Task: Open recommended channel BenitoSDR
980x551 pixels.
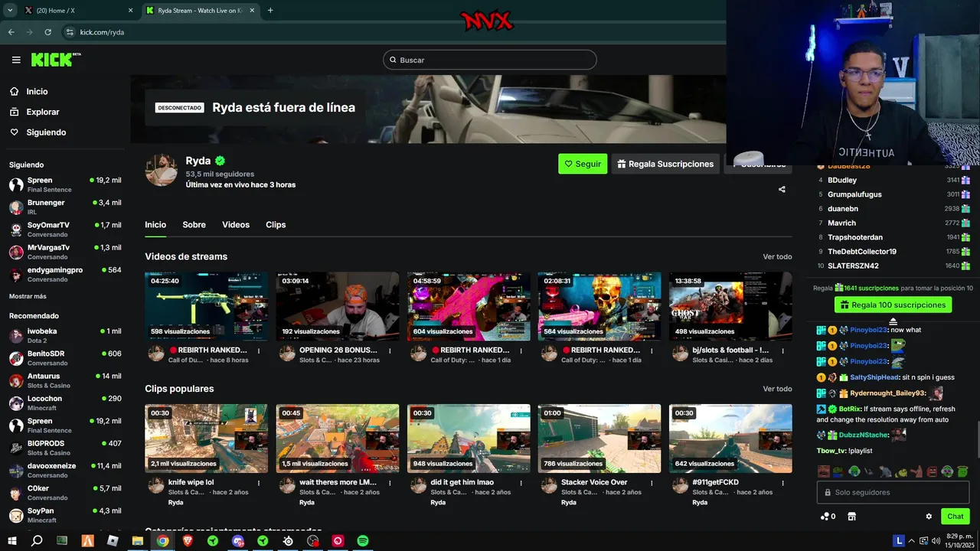Action: (x=65, y=358)
